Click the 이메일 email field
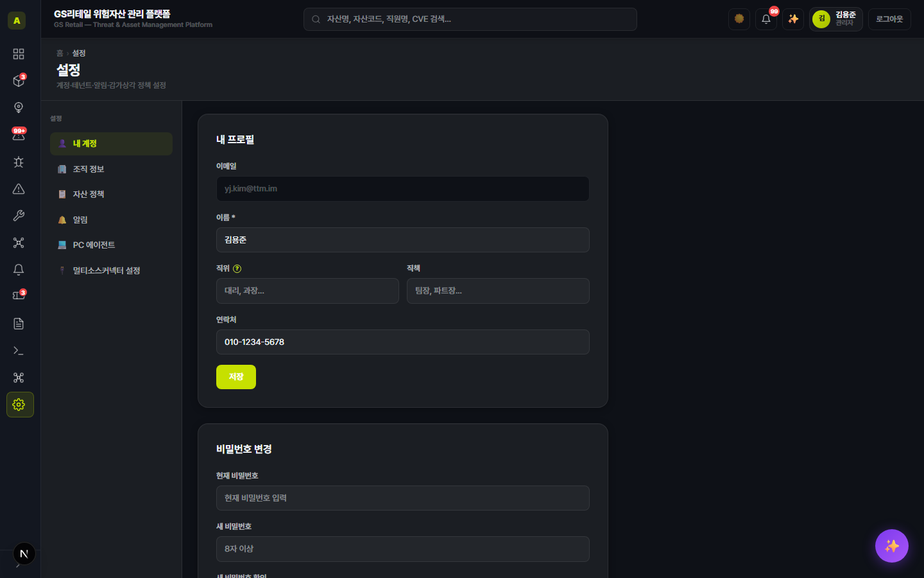Viewport: 924px width, 578px height. (403, 189)
